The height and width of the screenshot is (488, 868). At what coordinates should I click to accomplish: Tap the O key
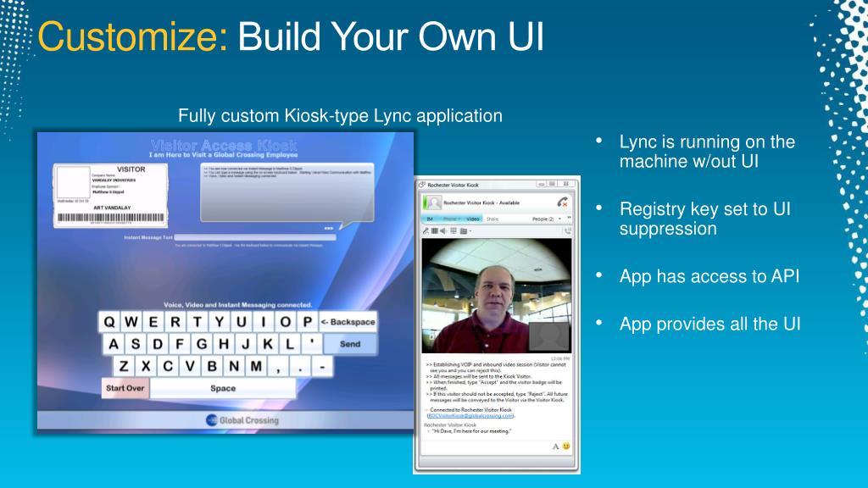[x=285, y=322]
